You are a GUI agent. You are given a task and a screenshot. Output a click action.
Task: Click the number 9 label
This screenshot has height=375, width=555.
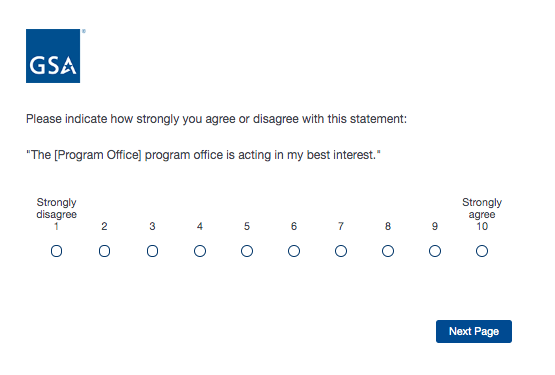coord(435,226)
